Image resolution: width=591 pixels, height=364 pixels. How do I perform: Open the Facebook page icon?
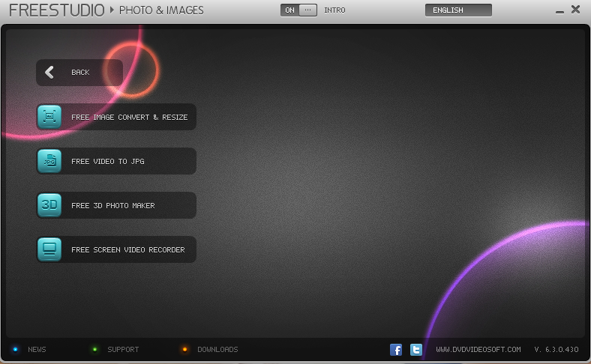coord(396,350)
